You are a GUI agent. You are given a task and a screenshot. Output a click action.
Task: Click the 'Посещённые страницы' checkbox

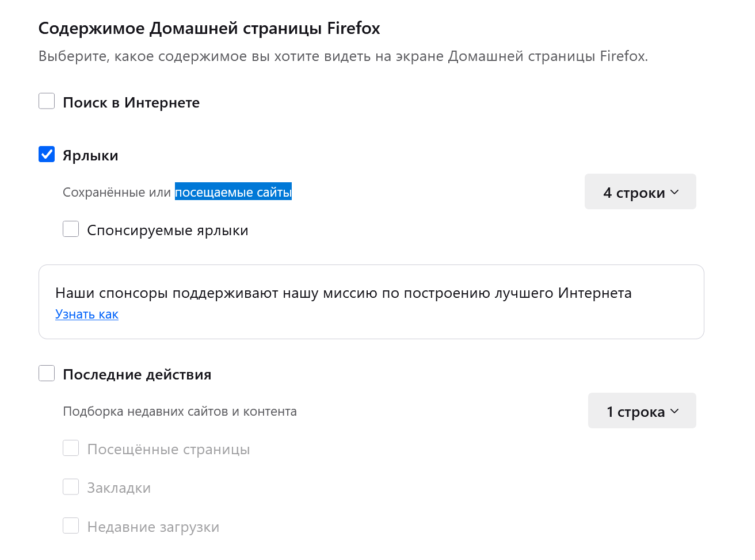click(71, 448)
